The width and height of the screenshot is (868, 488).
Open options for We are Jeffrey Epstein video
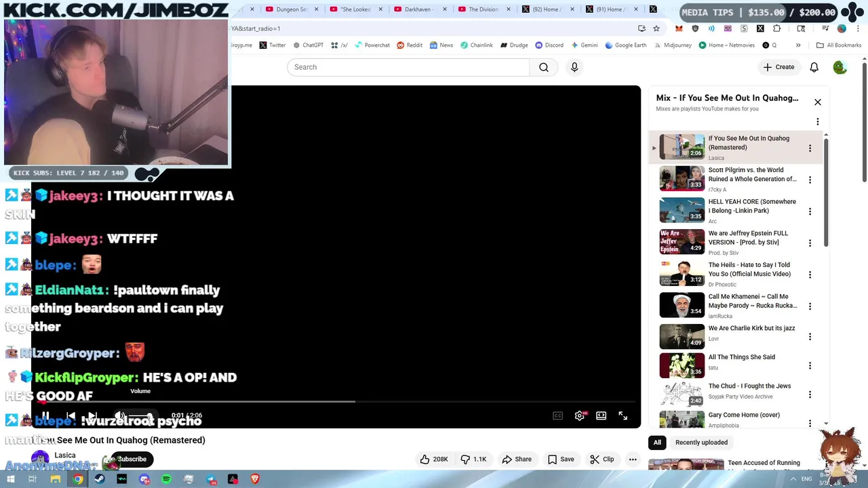point(810,243)
